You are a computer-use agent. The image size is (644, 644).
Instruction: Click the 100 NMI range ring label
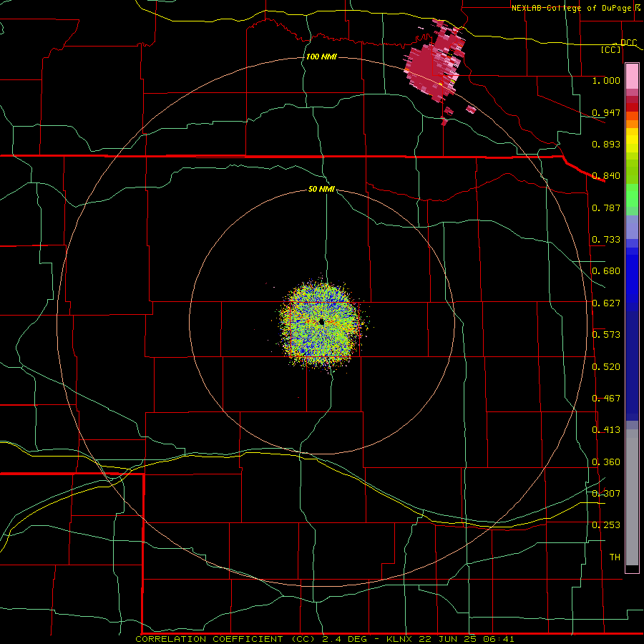coord(321,57)
